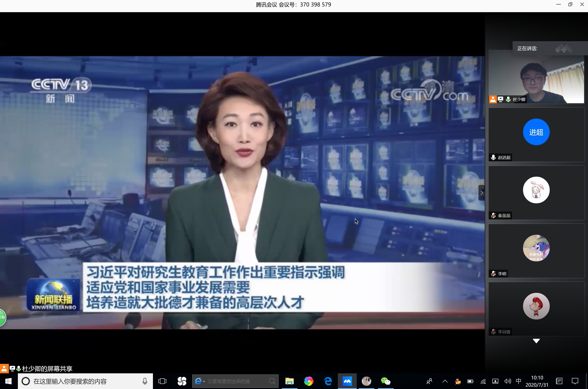Open the Tencent Meeting icon in the taskbar
This screenshot has width=588, height=389.
(347, 381)
